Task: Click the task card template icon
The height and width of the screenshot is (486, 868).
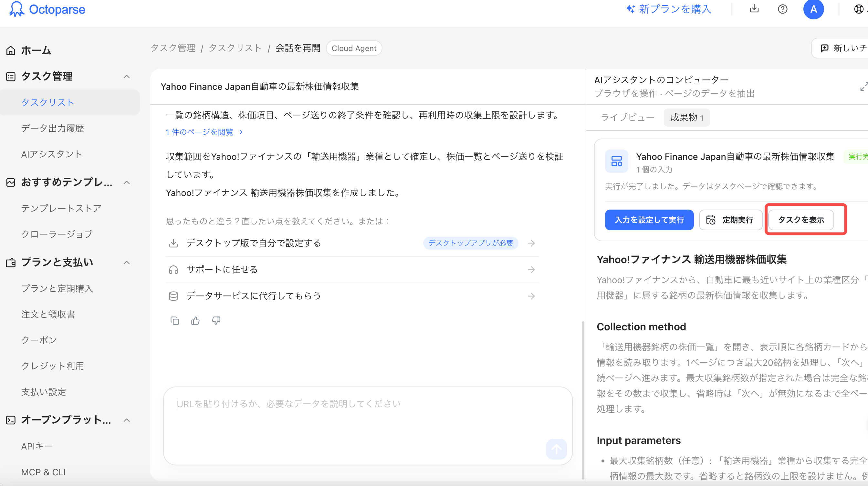Action: 616,161
